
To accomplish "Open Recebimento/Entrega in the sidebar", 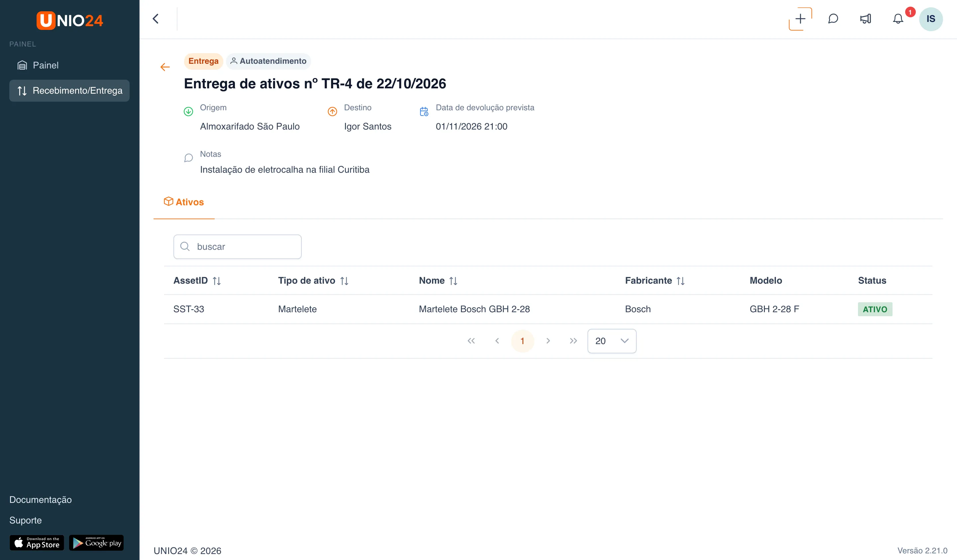I will point(69,91).
